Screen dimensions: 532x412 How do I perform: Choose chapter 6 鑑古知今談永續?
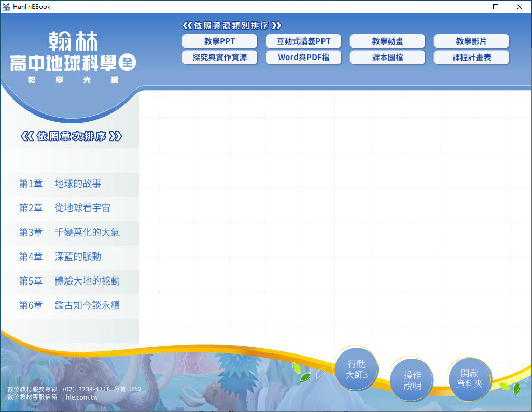[x=69, y=305]
